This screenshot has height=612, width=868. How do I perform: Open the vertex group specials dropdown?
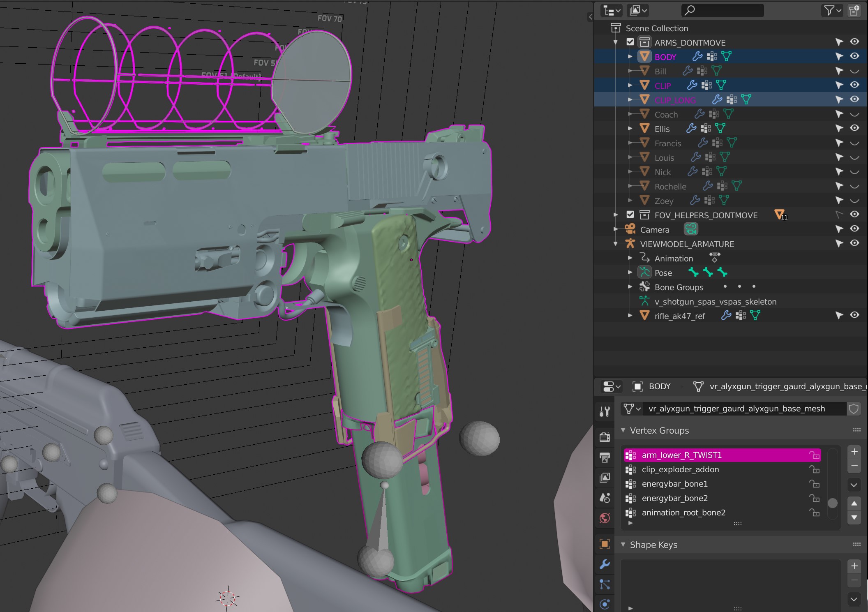point(854,485)
